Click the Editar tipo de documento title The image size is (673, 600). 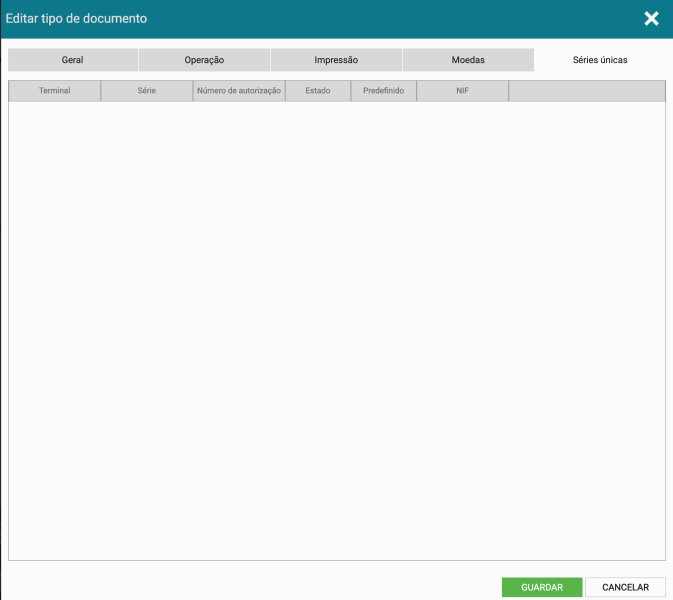click(76, 19)
